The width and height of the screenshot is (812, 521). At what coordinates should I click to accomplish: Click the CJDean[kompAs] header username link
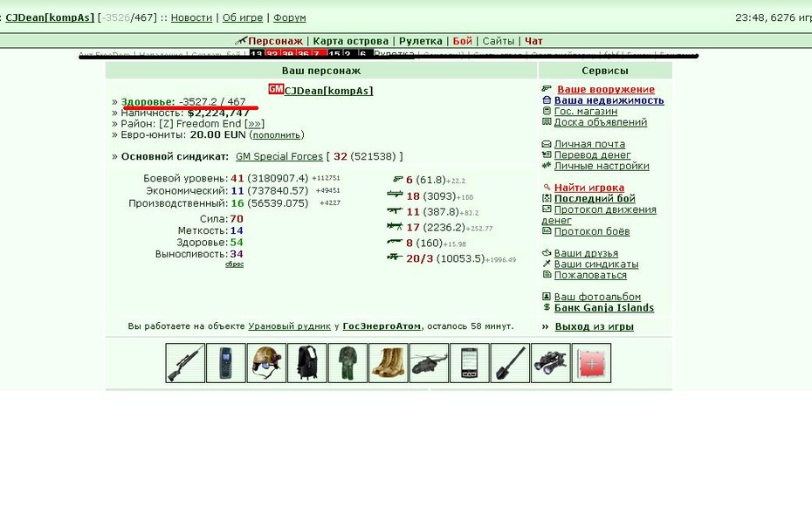(x=50, y=17)
